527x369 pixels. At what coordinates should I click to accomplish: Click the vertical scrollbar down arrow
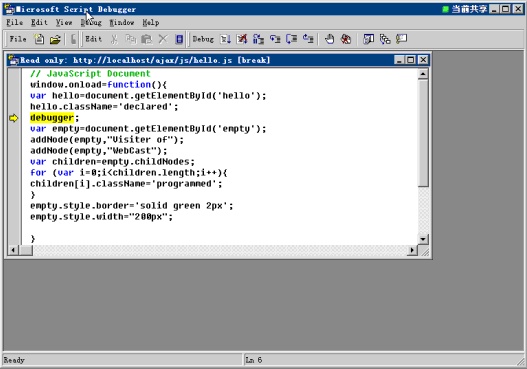[x=423, y=239]
